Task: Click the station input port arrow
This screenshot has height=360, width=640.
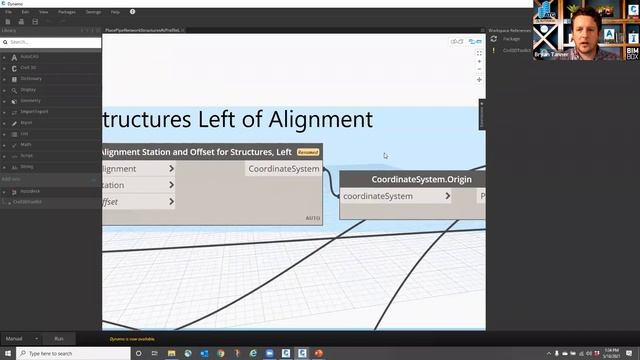Action: (171, 185)
